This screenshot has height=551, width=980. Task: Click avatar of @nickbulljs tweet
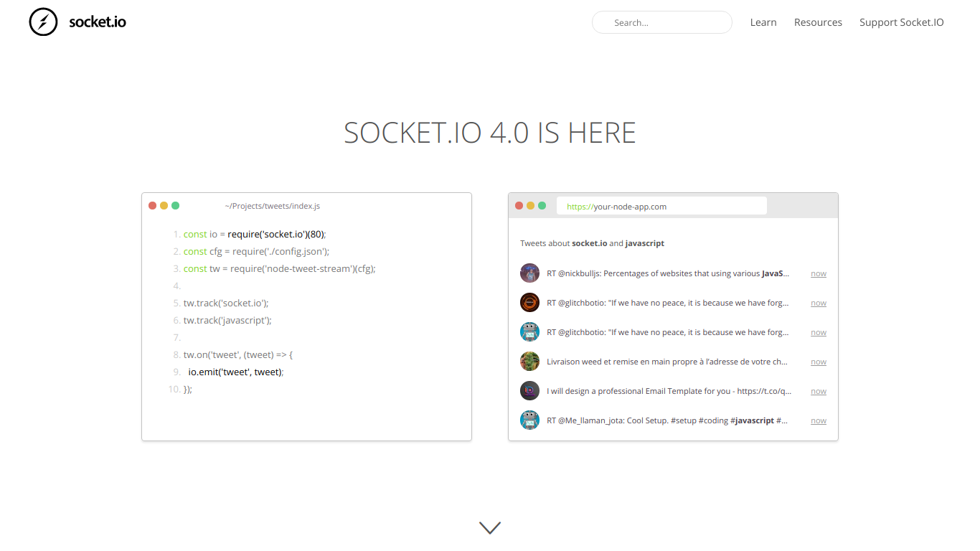pyautogui.click(x=529, y=273)
